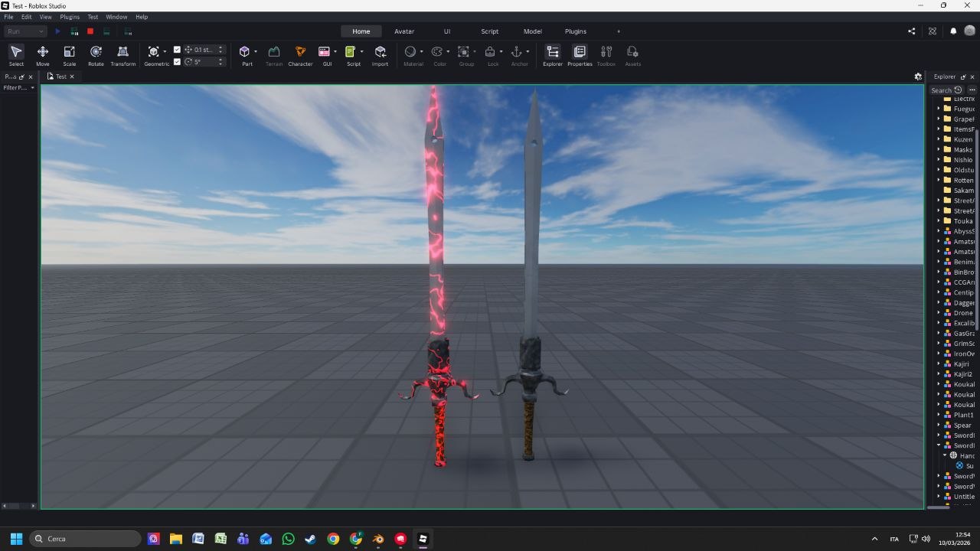
Task: Select the Move tool
Action: pos(42,55)
